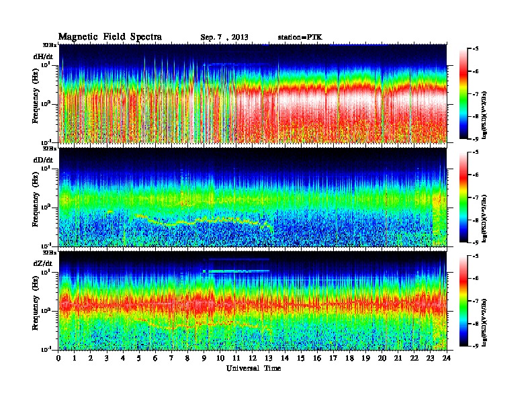Click hour tick label '23' on time axis
532x411 pixels.
click(430, 358)
